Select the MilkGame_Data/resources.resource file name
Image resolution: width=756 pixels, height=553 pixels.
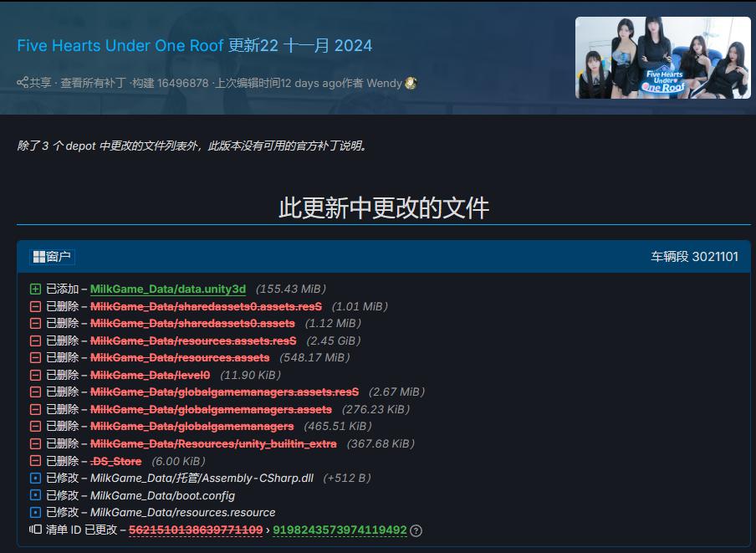pos(183,512)
